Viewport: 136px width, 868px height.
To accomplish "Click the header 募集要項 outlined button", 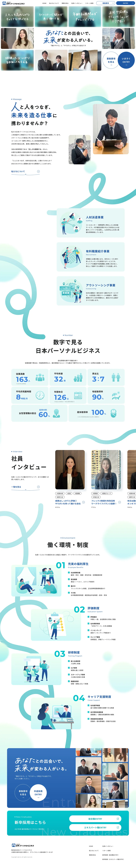I will [105, 3].
